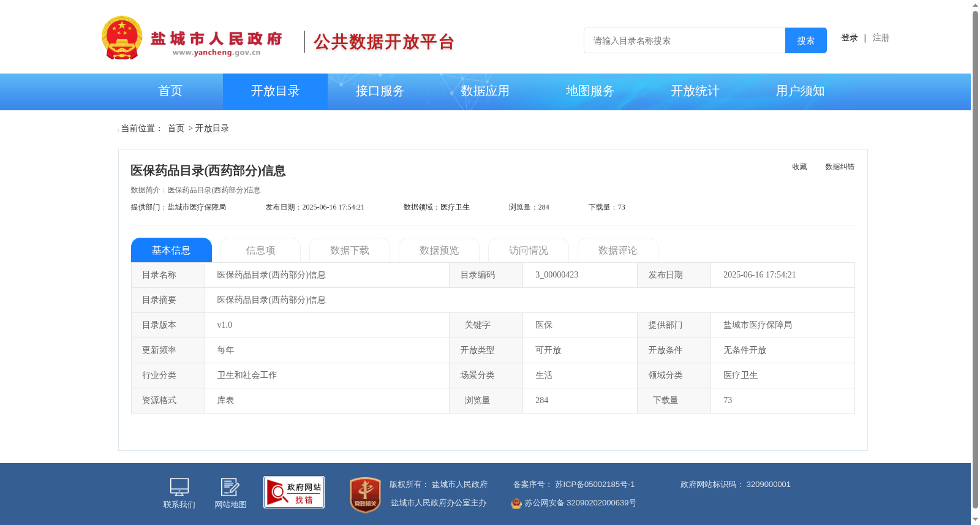Click 数据纠错 to report data error
The width and height of the screenshot is (980, 525).
tap(840, 167)
